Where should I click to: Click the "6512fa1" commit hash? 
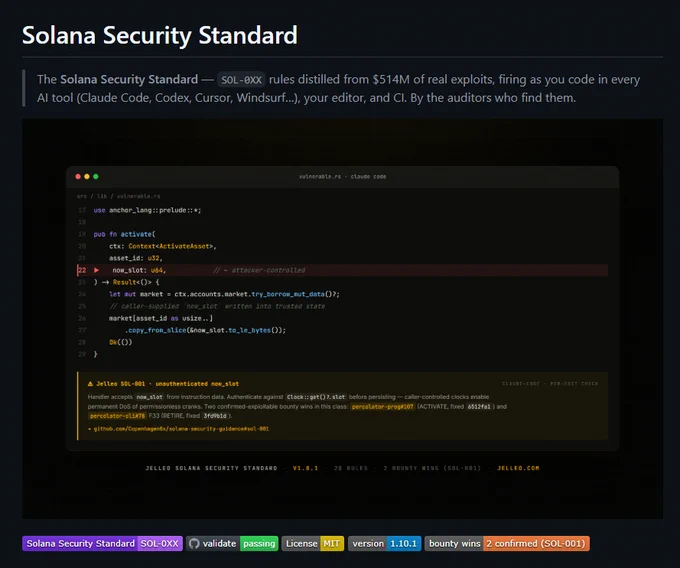pos(479,407)
